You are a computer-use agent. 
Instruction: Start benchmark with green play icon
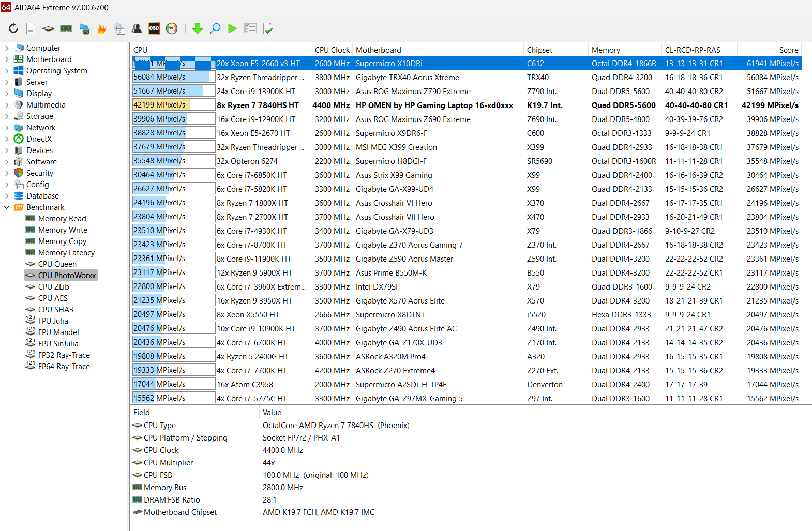coord(233,28)
